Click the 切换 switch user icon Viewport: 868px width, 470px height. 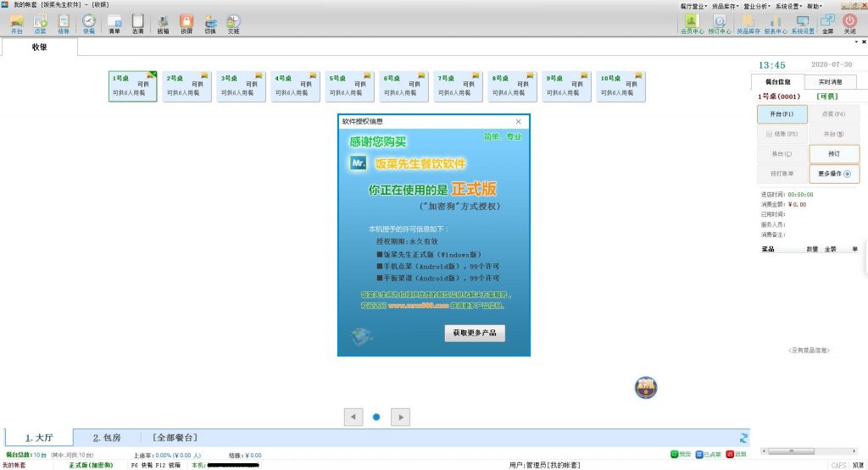click(210, 24)
